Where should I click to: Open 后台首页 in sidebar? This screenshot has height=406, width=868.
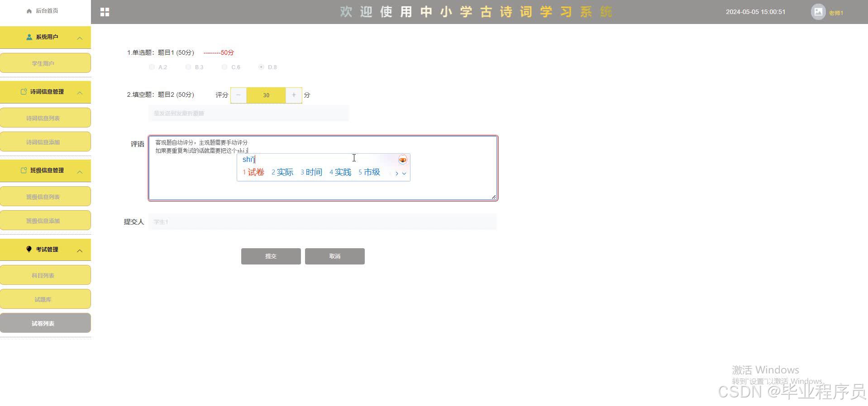point(43,11)
